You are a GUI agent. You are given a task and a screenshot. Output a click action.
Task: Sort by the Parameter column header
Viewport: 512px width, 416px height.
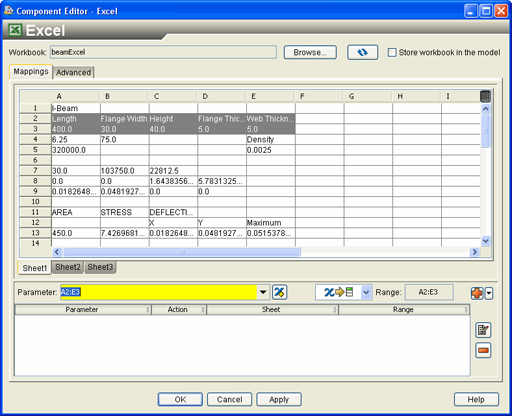click(82, 310)
